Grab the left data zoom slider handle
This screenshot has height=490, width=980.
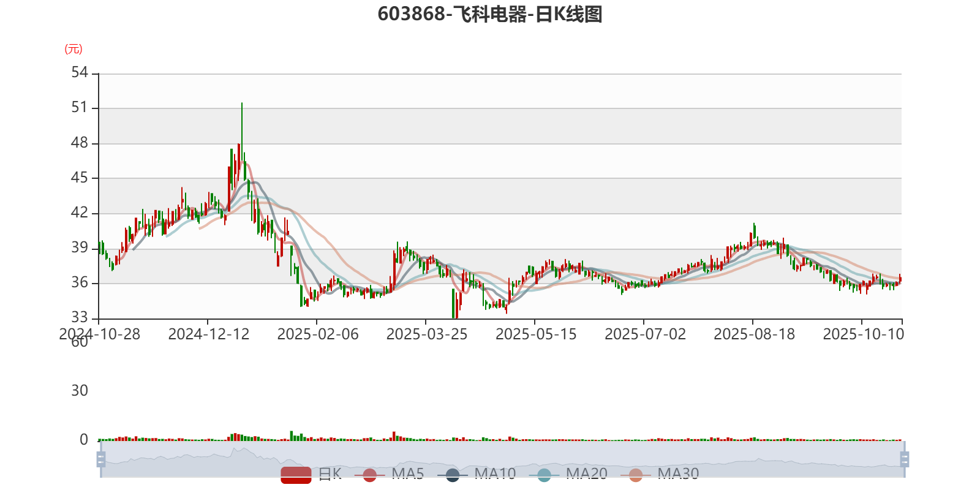click(101, 459)
